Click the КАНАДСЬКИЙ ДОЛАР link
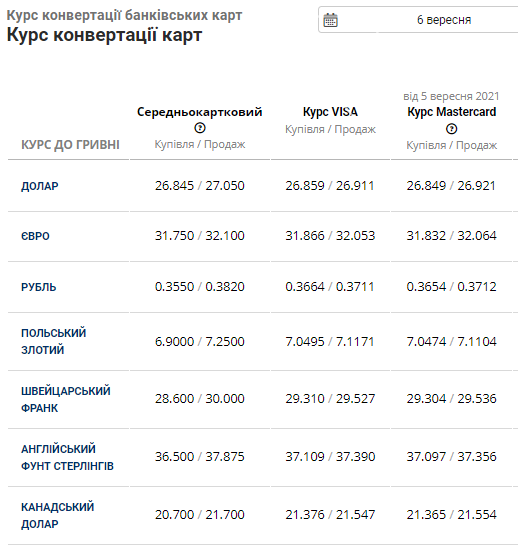 point(57,515)
